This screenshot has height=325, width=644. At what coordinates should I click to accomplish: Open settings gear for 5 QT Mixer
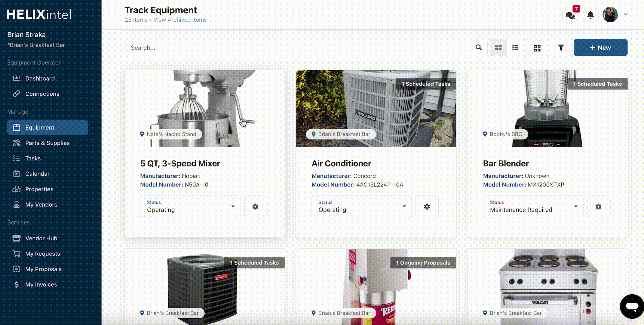(256, 206)
